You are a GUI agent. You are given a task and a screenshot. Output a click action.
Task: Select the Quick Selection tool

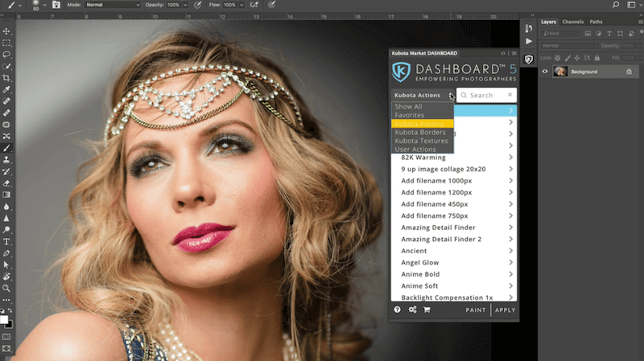6,67
